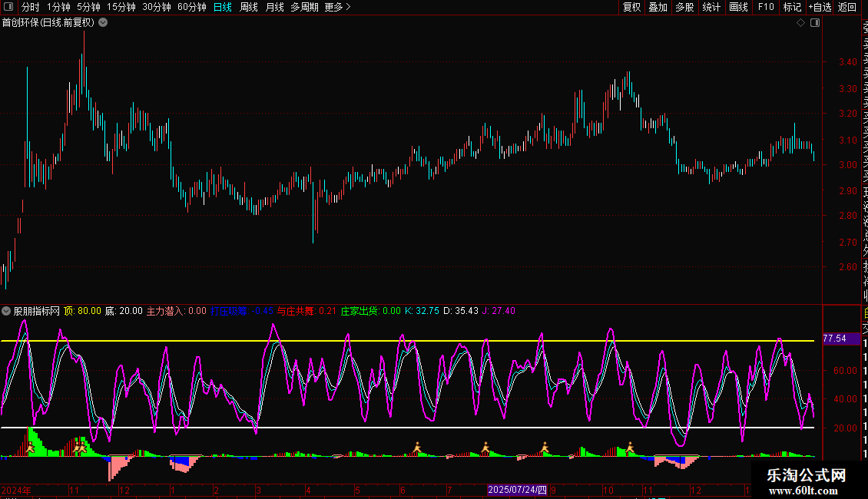The image size is (868, 499).
Task: Open the F10 company info
Action: pyautogui.click(x=766, y=7)
